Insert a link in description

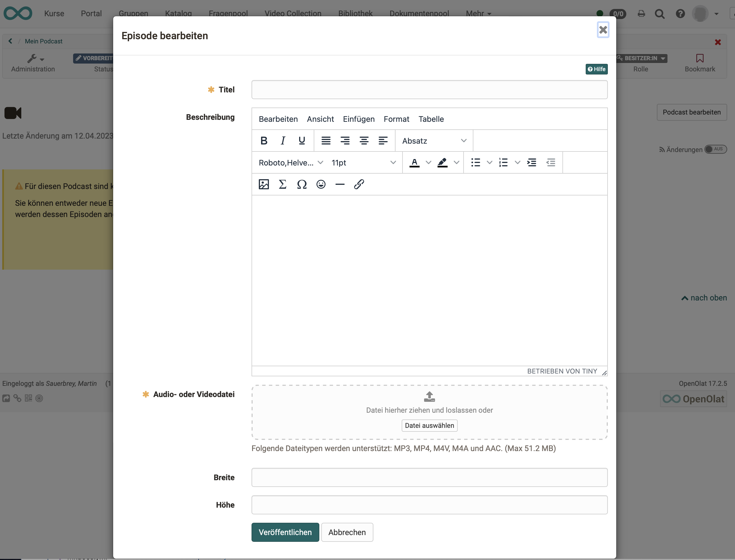(359, 184)
